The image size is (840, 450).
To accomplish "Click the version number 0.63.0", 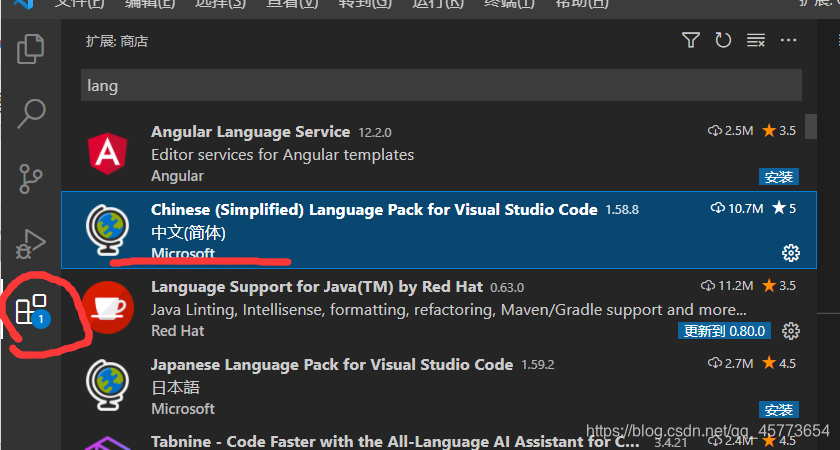I will (507, 288).
